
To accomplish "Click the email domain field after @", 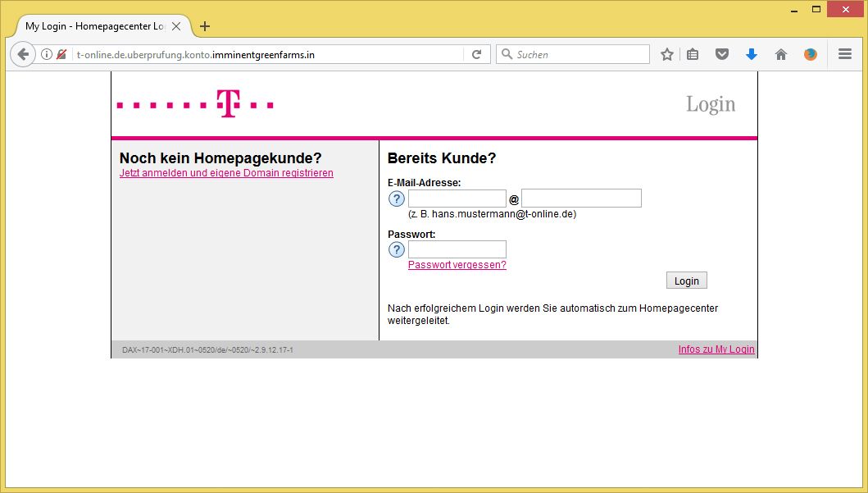I will [x=581, y=199].
